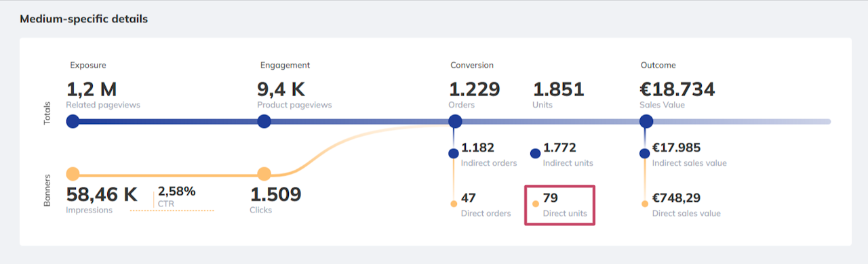The image size is (868, 264).
Task: Click the blue dot beside 1.182 Indirect orders
Action: [454, 154]
